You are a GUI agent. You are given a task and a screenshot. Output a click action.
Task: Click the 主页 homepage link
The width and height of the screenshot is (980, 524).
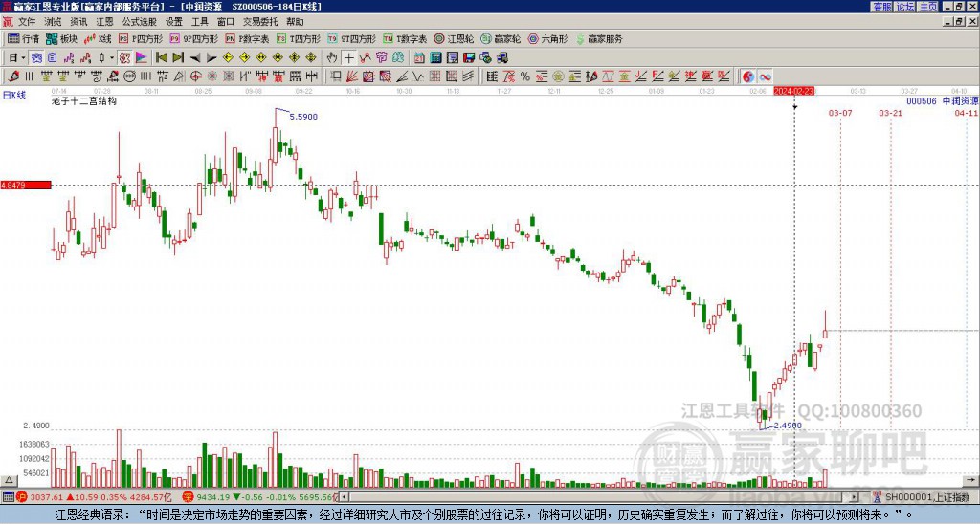(x=927, y=7)
